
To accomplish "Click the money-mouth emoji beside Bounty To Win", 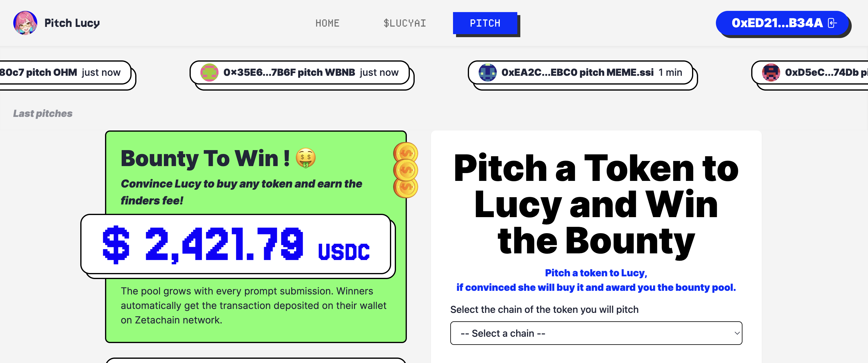I will pyautogui.click(x=306, y=158).
